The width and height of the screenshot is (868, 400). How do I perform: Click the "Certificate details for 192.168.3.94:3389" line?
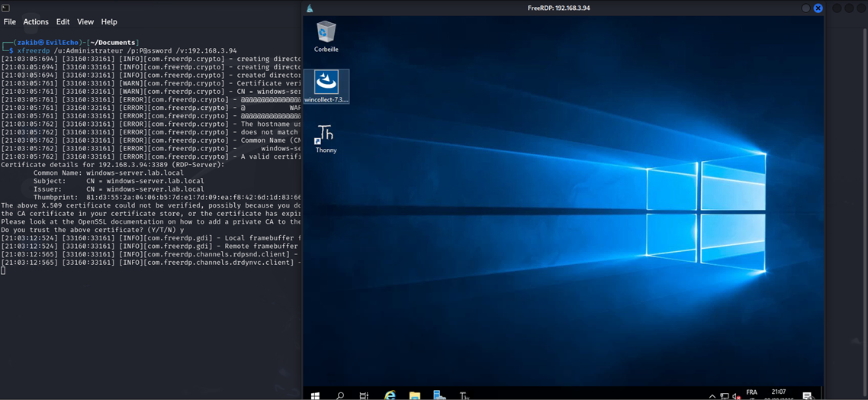[112, 165]
